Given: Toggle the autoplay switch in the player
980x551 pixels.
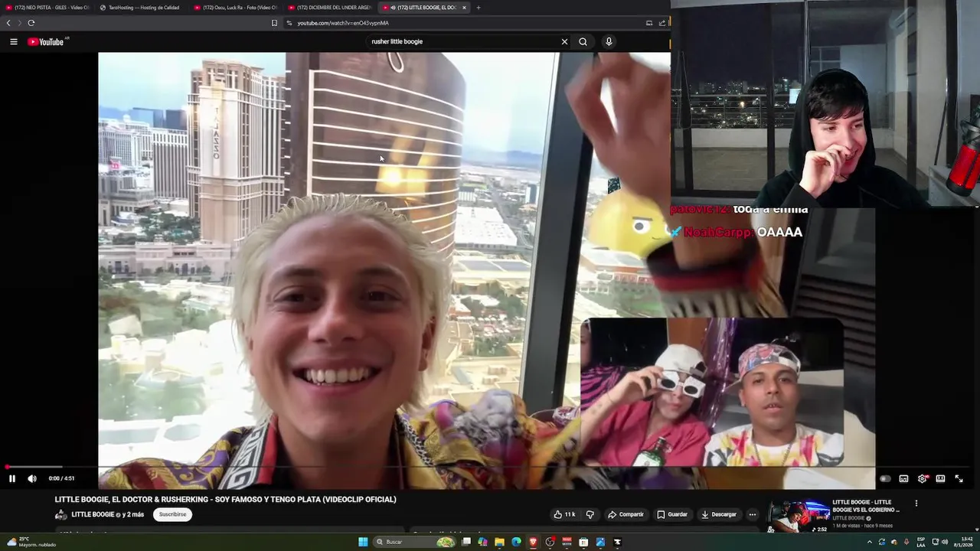Looking at the screenshot, I should (884, 478).
